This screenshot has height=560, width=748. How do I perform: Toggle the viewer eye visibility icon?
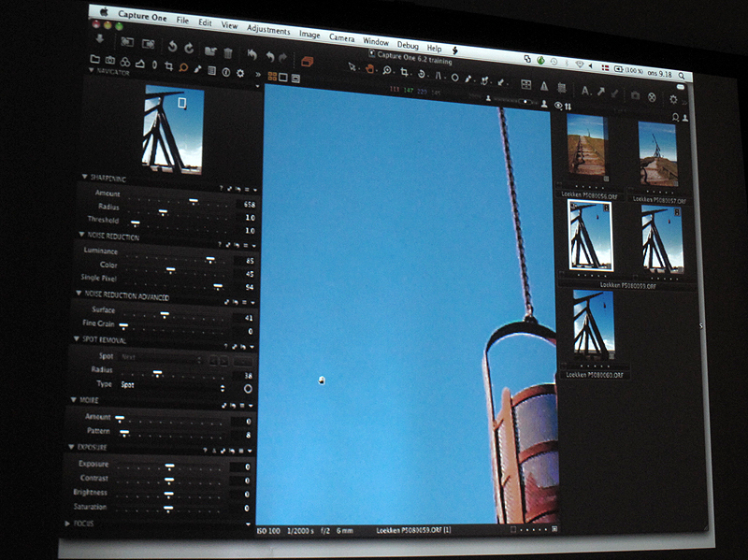(558, 105)
